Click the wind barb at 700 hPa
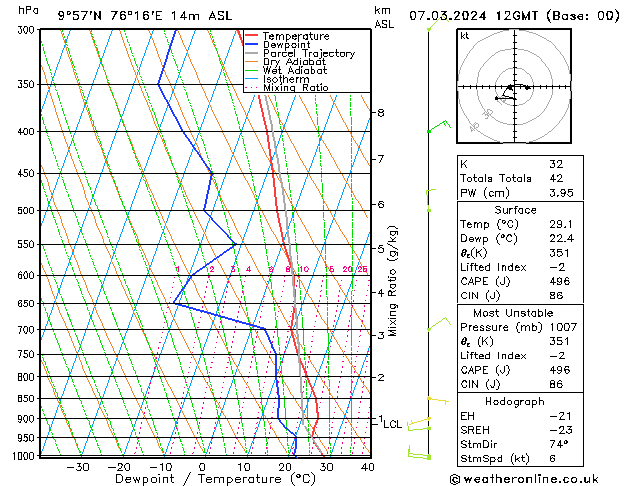This screenshot has height=486, width=629. [438, 324]
